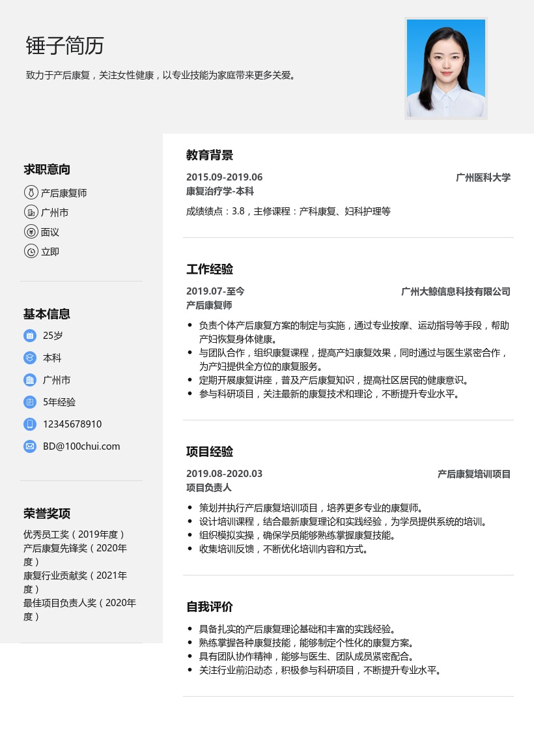This screenshot has width=534, height=756.
Task: Select the 项目经验 heading
Action: point(209,452)
